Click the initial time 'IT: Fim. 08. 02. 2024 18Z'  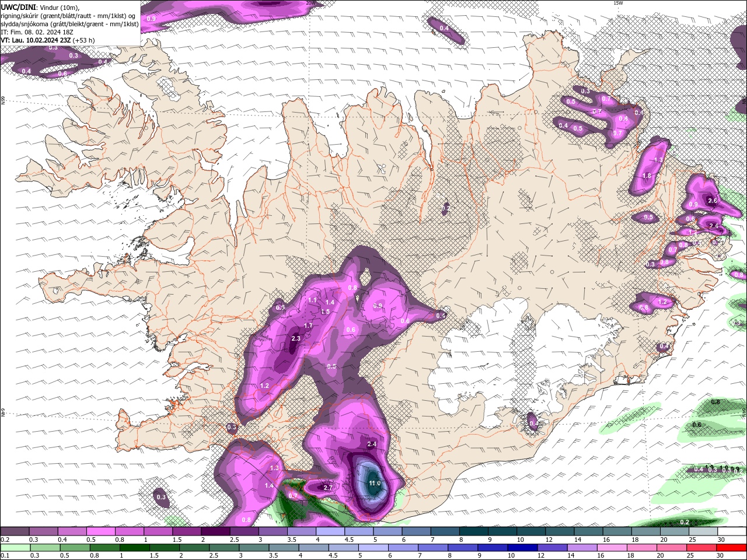click(37, 32)
